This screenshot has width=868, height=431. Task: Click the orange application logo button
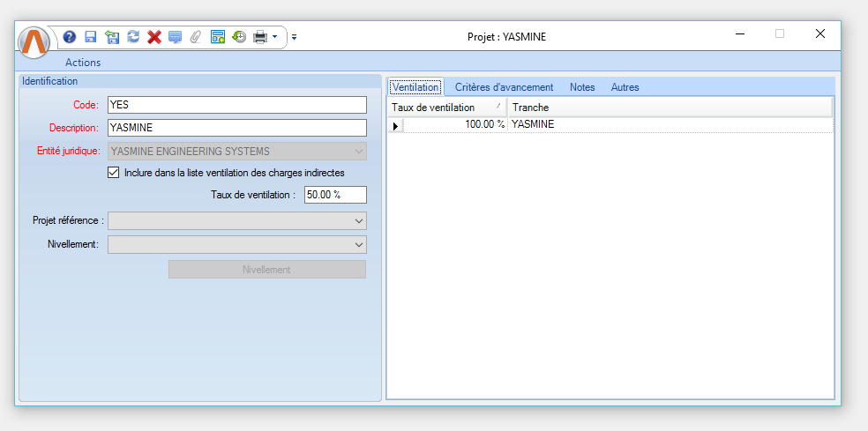click(34, 41)
